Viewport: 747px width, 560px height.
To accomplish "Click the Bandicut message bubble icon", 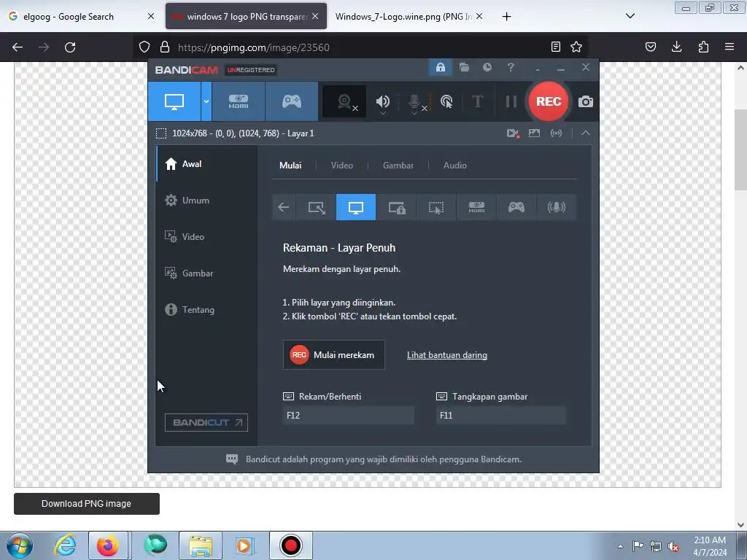I will point(231,459).
